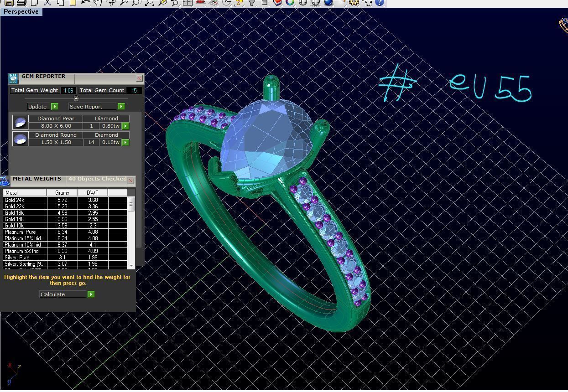Click the color wheel properties icon
The width and height of the screenshot is (568, 392).
coord(290,2)
